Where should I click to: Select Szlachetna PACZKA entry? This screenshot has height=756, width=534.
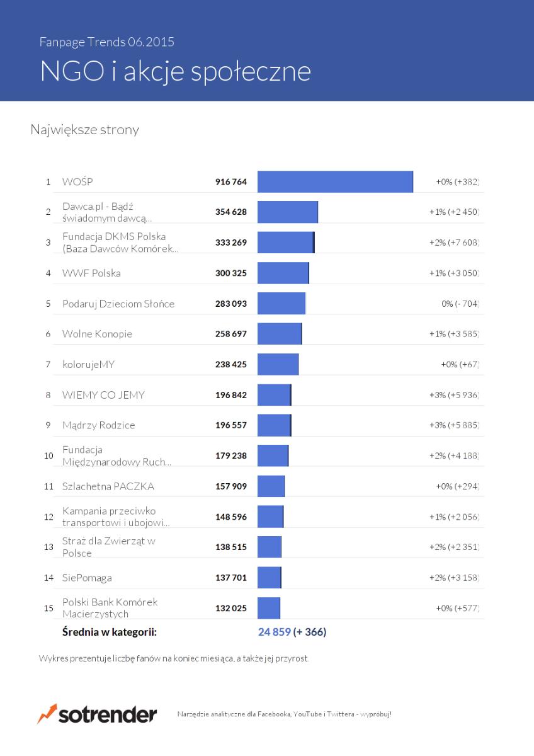tap(108, 486)
